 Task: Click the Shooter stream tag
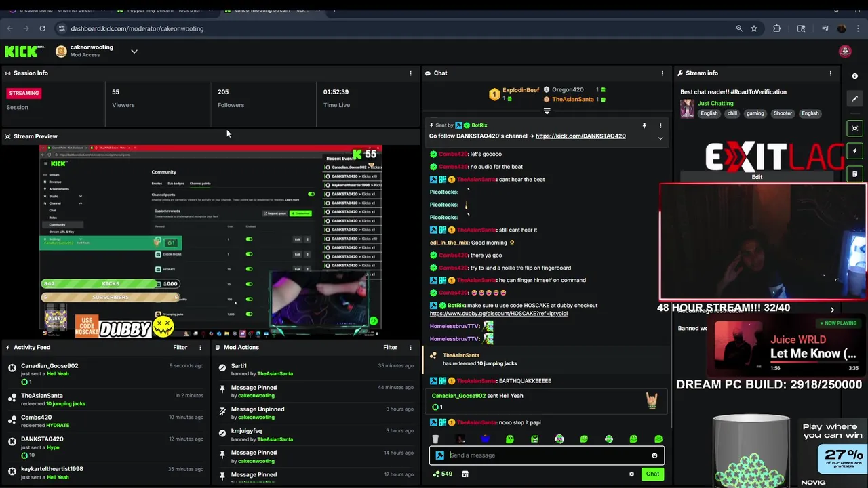tap(783, 113)
